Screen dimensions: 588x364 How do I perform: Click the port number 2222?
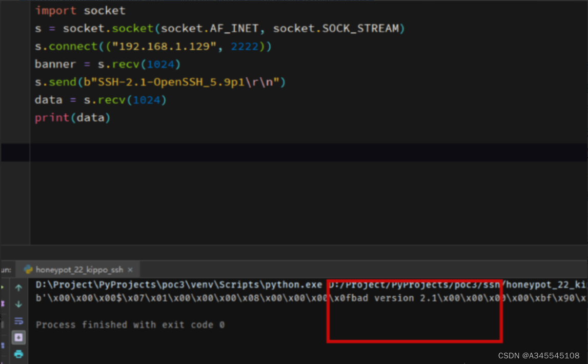[245, 46]
